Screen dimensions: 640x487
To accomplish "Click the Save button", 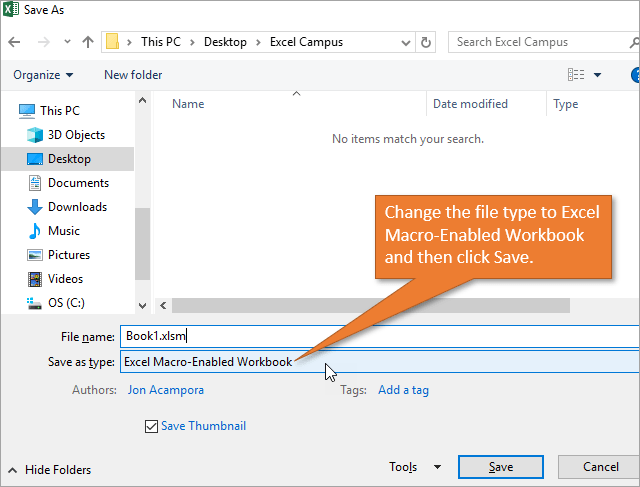I will coord(501,467).
